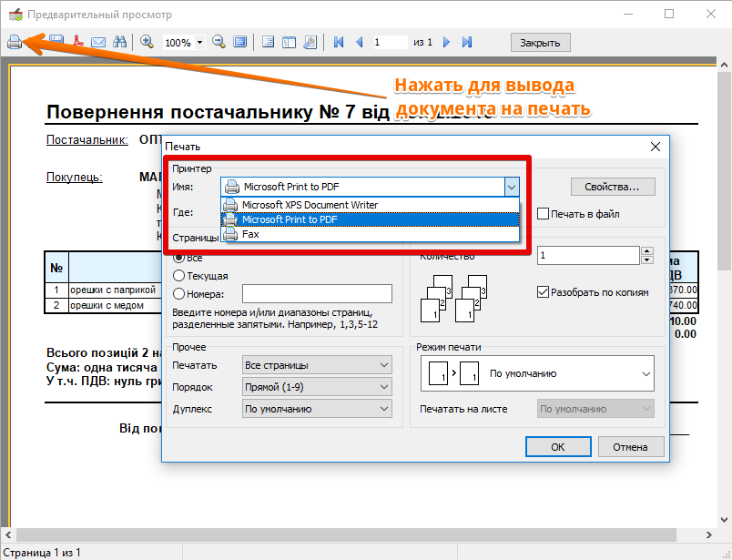This screenshot has width=732, height=560.
Task: Decrease the number of copies
Action: (x=647, y=260)
